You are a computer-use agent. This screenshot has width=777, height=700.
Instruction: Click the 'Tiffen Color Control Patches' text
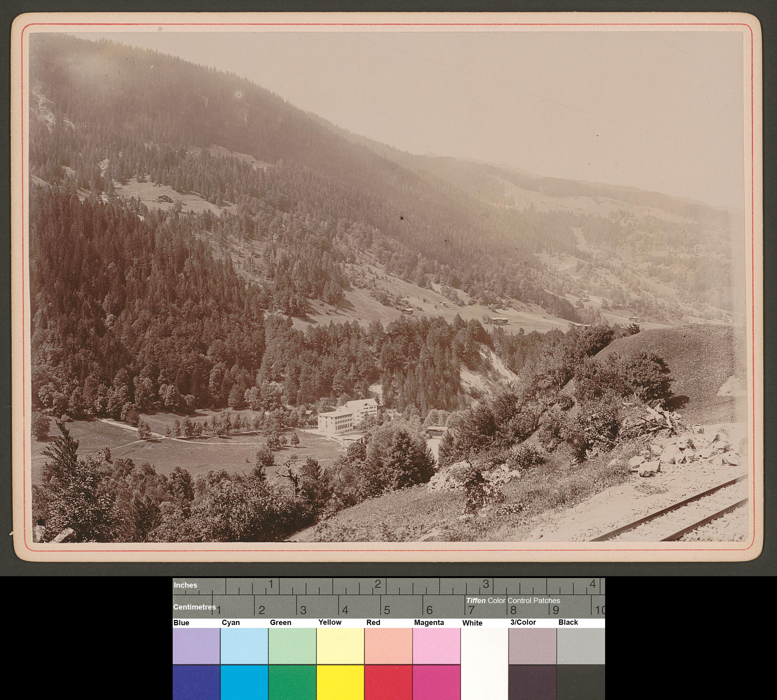[513, 600]
